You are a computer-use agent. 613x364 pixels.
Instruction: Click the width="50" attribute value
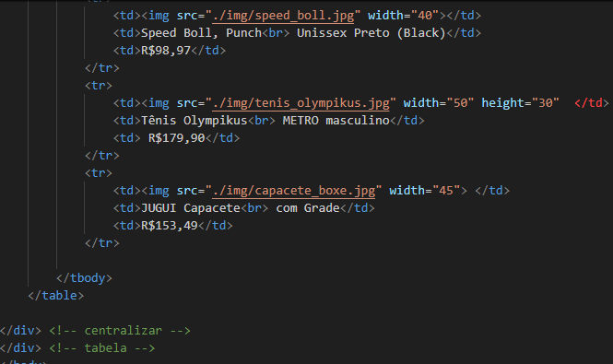point(460,103)
